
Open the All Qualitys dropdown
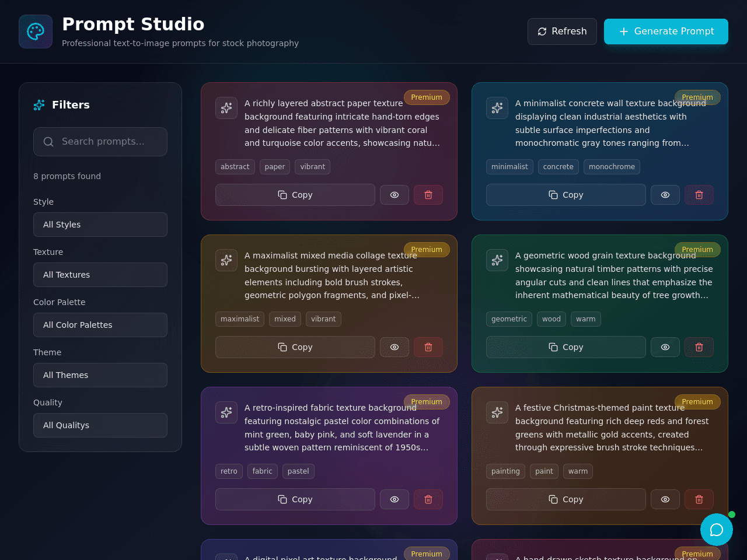(100, 425)
